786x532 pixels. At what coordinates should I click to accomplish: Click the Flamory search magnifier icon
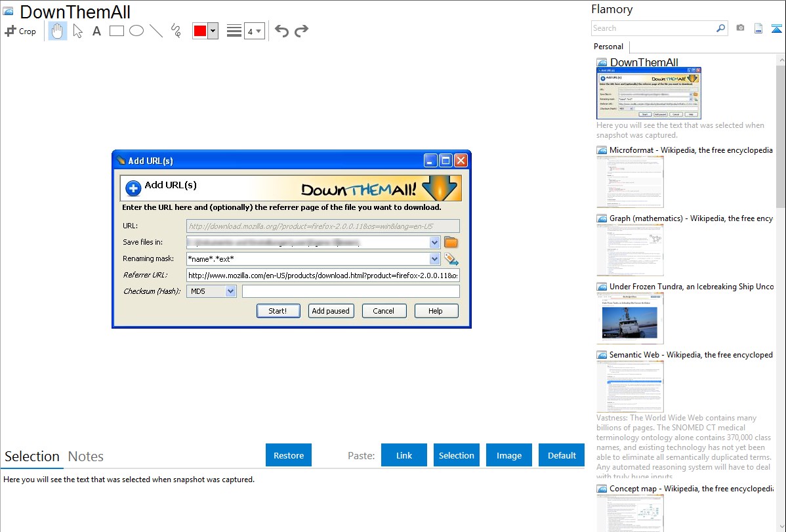(x=720, y=28)
